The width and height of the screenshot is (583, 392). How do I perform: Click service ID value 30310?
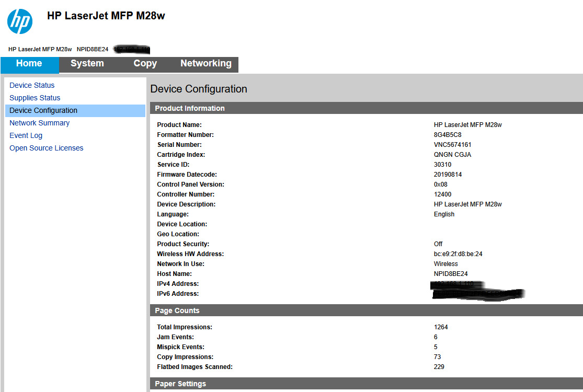point(442,165)
